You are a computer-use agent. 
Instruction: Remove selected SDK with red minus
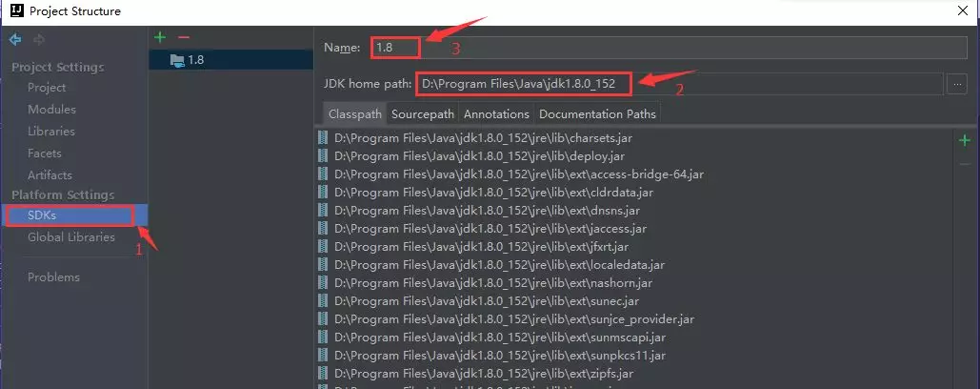point(183,37)
